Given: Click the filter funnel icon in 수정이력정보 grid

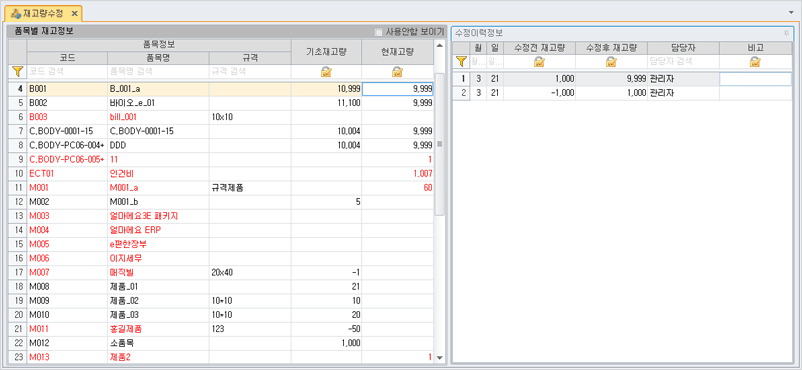Looking at the screenshot, I should 461,62.
